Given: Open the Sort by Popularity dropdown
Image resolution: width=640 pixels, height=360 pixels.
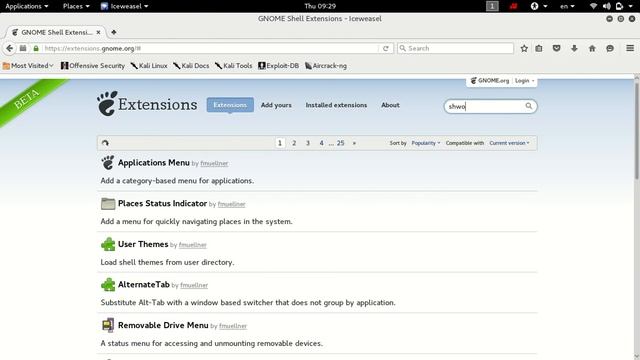Looking at the screenshot, I should coord(426,143).
